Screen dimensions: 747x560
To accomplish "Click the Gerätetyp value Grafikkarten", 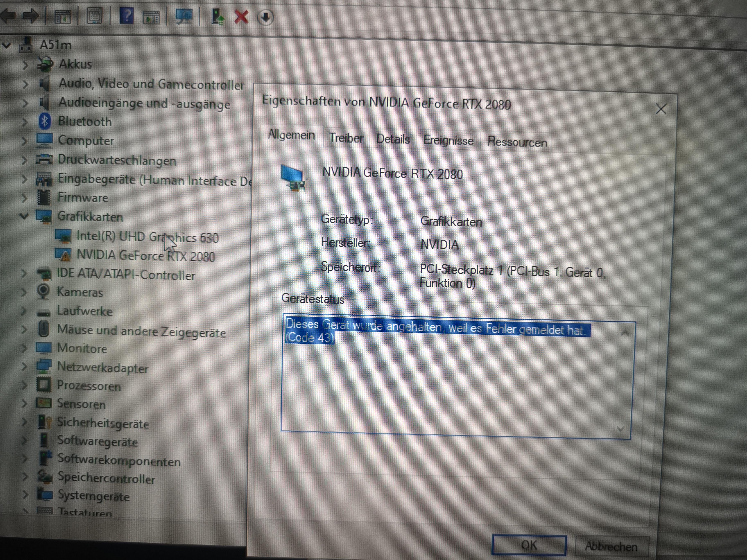I will pyautogui.click(x=451, y=222).
